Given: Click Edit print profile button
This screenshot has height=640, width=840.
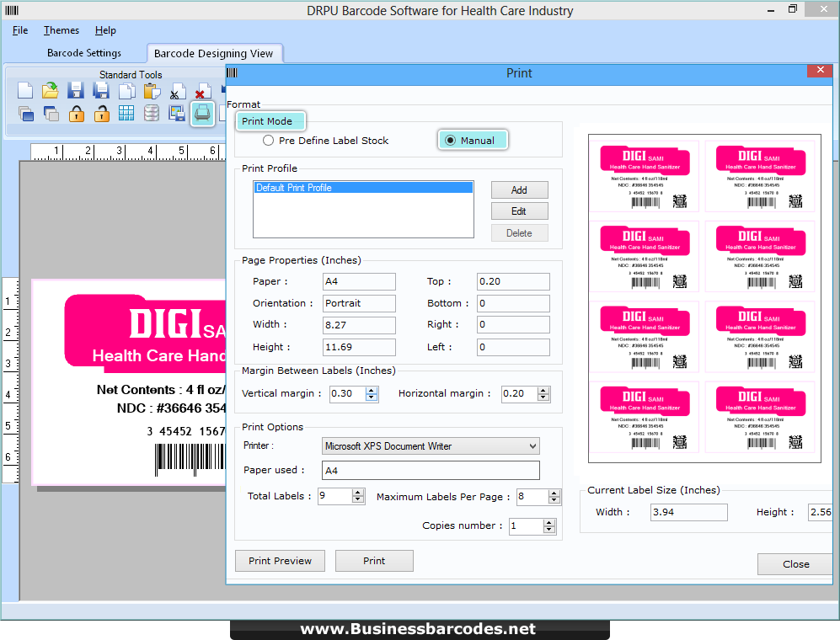Looking at the screenshot, I should pos(519,211).
